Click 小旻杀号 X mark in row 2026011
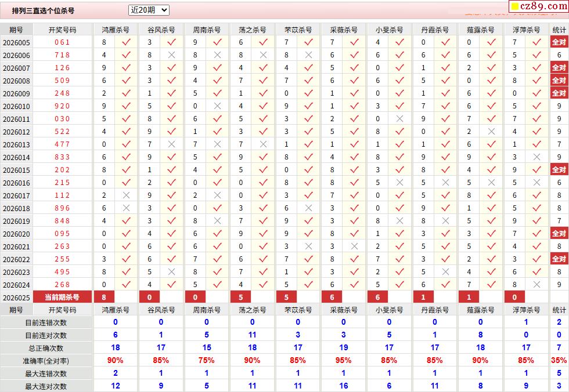This screenshot has height=392, width=569. click(399, 119)
